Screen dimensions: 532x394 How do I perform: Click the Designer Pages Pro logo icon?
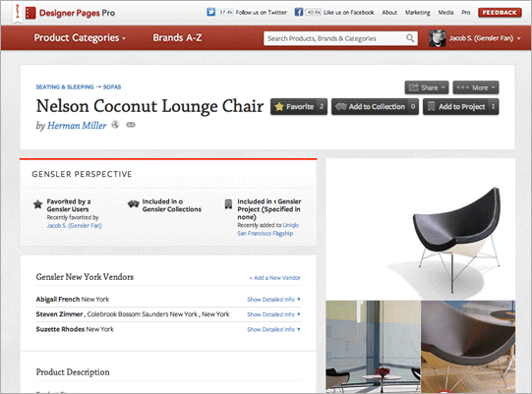coord(30,13)
